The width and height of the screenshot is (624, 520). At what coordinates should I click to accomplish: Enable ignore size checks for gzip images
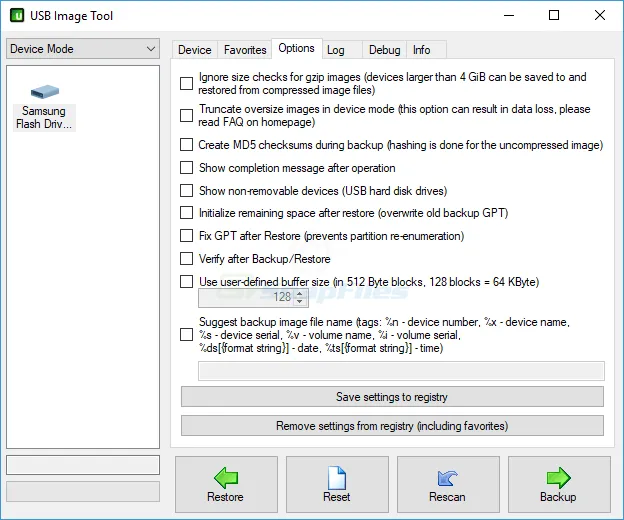tap(186, 84)
